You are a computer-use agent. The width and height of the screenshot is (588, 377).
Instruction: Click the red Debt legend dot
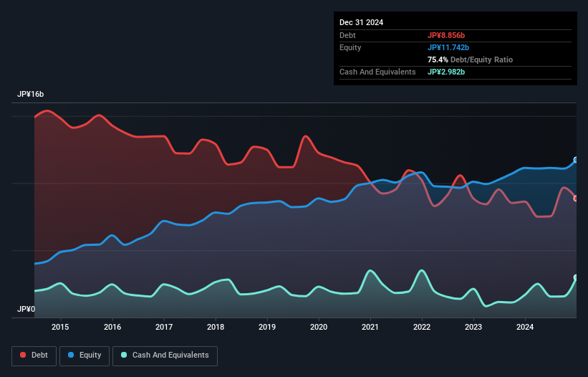(x=23, y=355)
